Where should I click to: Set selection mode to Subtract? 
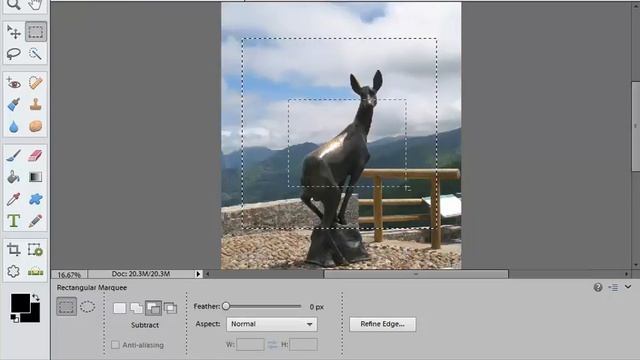(x=153, y=308)
